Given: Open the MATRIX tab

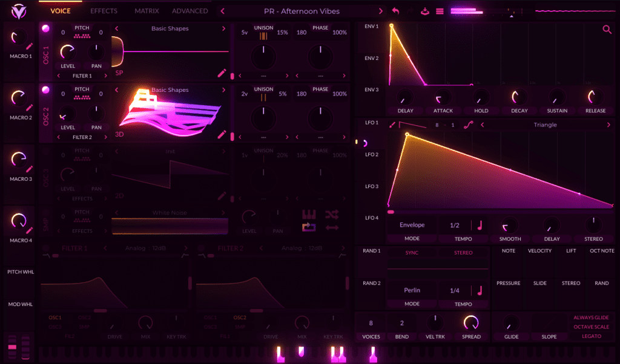Looking at the screenshot, I should pos(147,11).
